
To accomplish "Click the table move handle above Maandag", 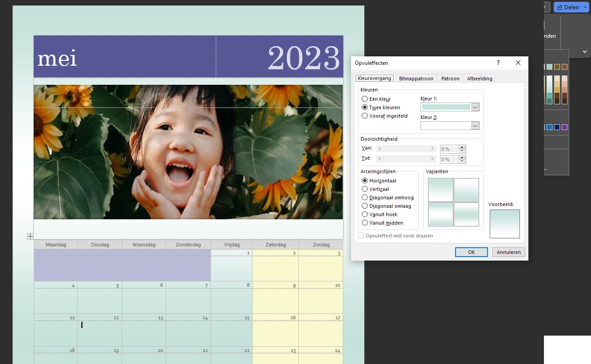I will [30, 237].
